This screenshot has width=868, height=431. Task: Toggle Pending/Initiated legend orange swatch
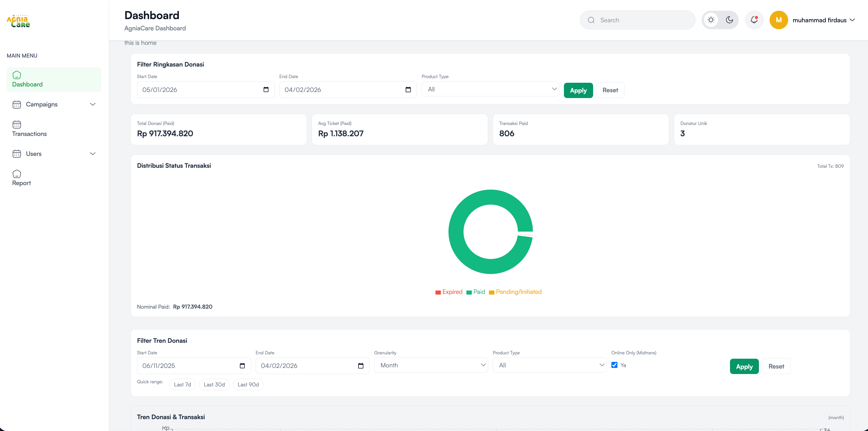pyautogui.click(x=492, y=292)
